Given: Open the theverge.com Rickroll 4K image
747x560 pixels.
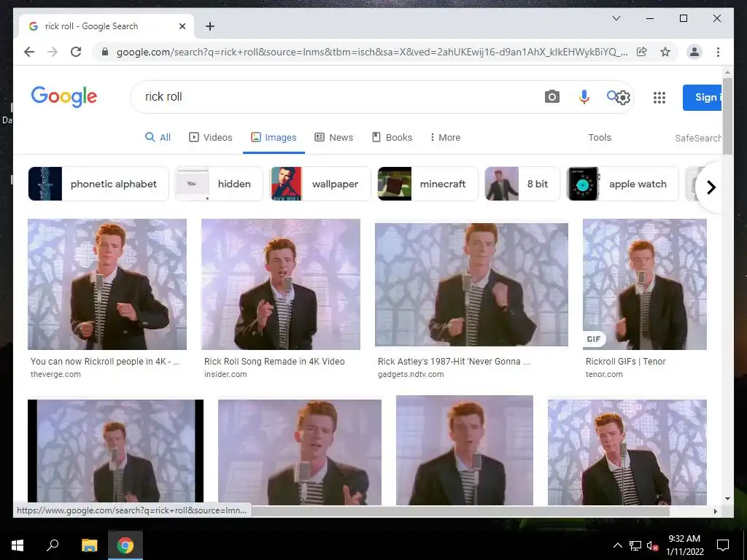Looking at the screenshot, I should pos(107,284).
